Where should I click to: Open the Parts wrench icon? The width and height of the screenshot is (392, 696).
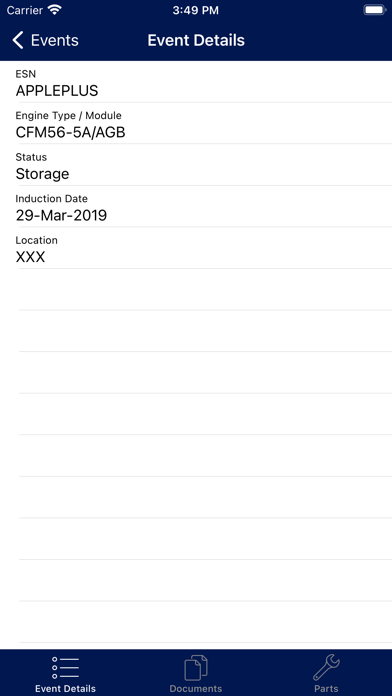coord(326,668)
